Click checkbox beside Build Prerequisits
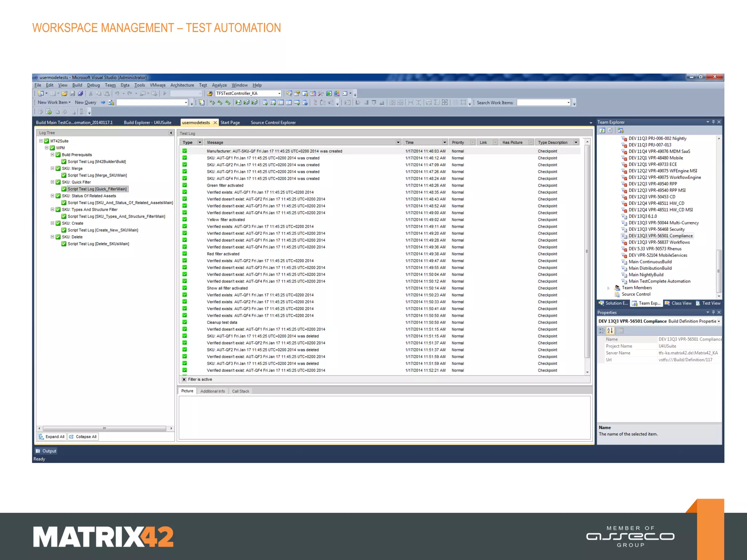 pos(58,155)
